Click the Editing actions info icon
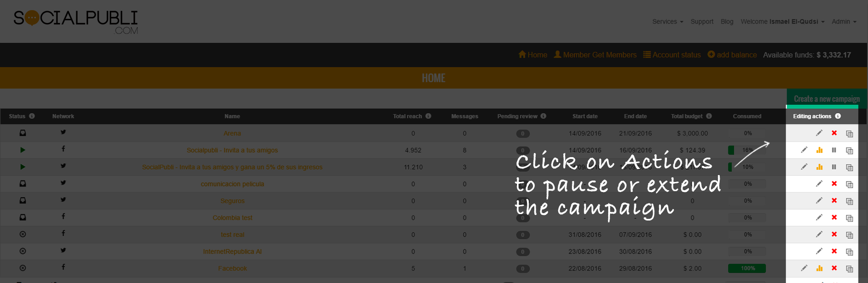This screenshot has height=283, width=868. pyautogui.click(x=838, y=116)
